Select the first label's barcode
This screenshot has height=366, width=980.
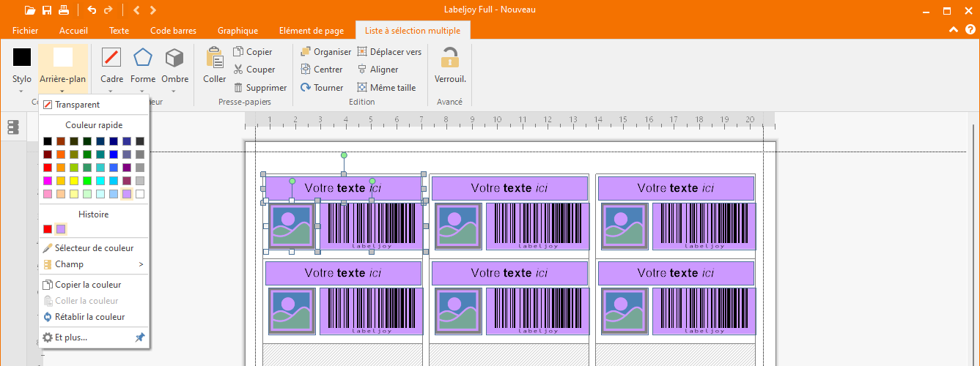(x=371, y=226)
